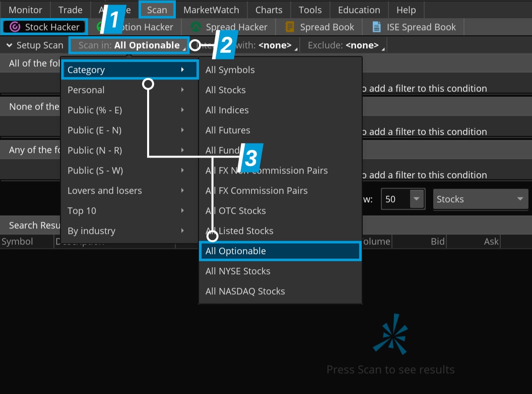Click the thinkorswim asterisk logo
The width and height of the screenshot is (532, 394).
click(x=390, y=334)
